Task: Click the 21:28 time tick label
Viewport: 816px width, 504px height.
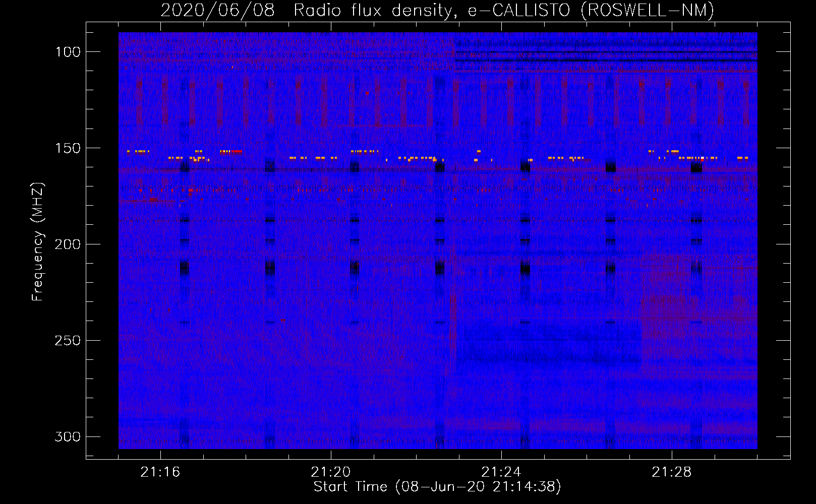Action: (x=672, y=472)
